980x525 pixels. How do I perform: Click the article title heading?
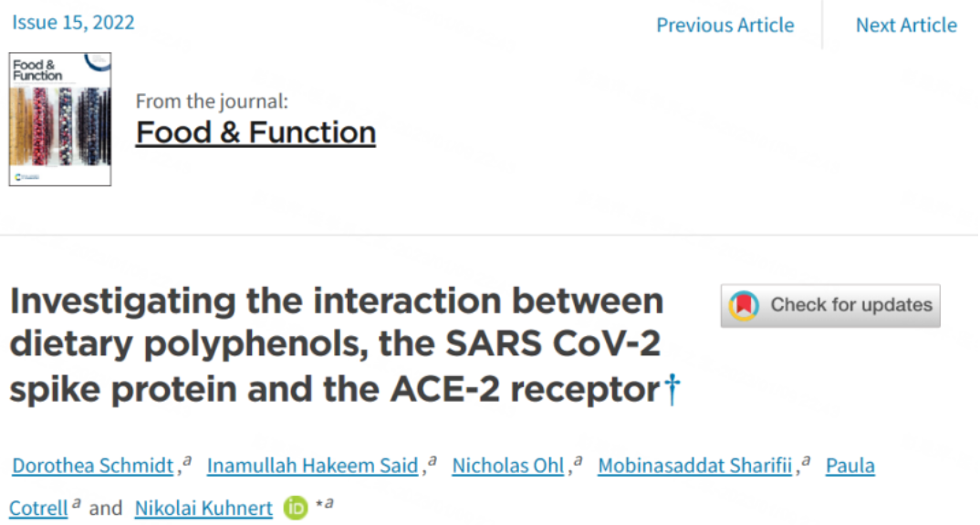tap(336, 345)
